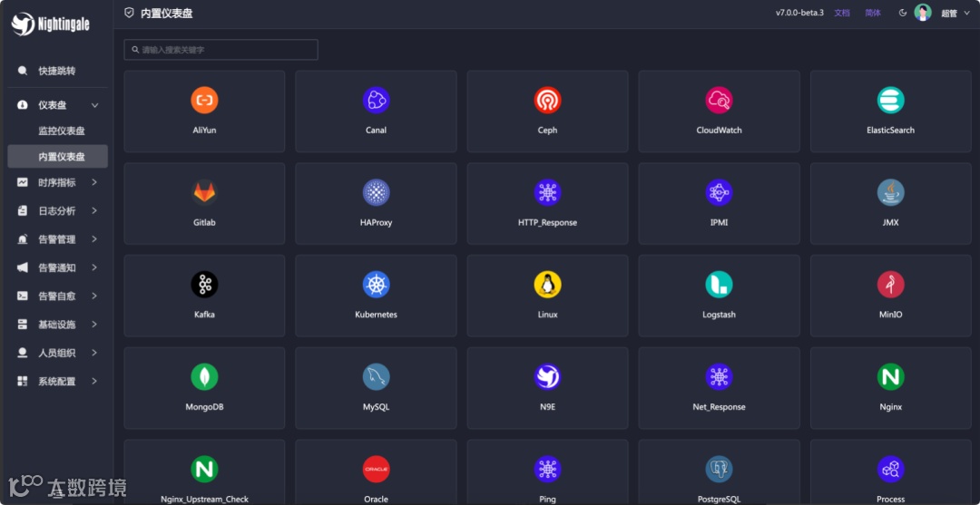Open the ElasticSearch icon

(x=891, y=100)
